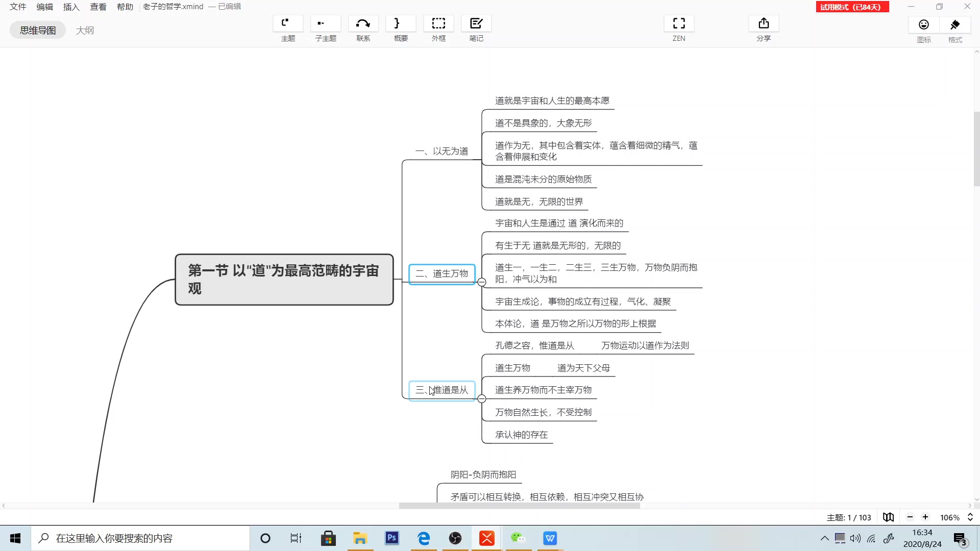Select topic 本体论，道 是万物之所以
This screenshot has width=980, height=551.
[x=576, y=323]
